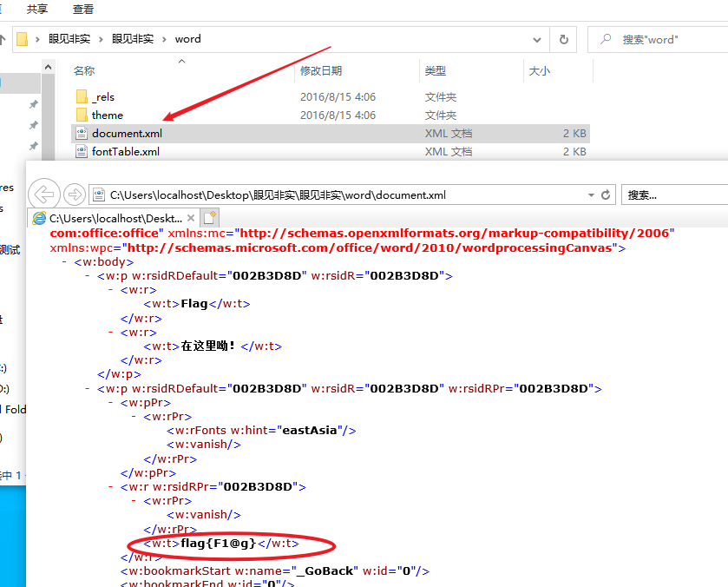The image size is (728, 587).
Task: Open the 共享 ribbon tab
Action: coord(37,9)
